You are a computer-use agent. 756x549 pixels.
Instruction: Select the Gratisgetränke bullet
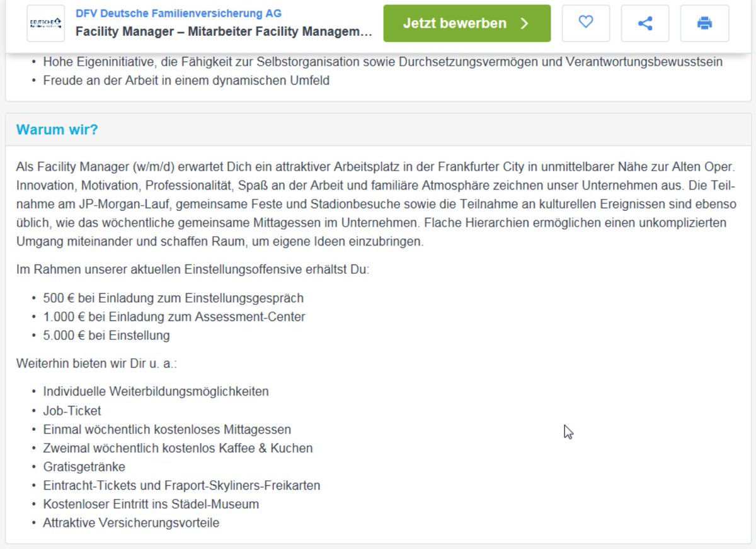[84, 467]
